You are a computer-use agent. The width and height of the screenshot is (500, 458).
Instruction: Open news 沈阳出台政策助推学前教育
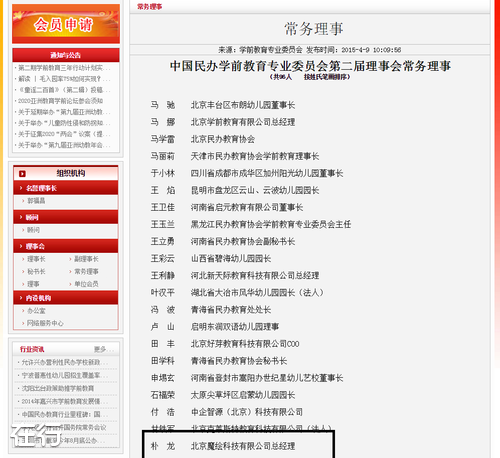pyautogui.click(x=58, y=388)
